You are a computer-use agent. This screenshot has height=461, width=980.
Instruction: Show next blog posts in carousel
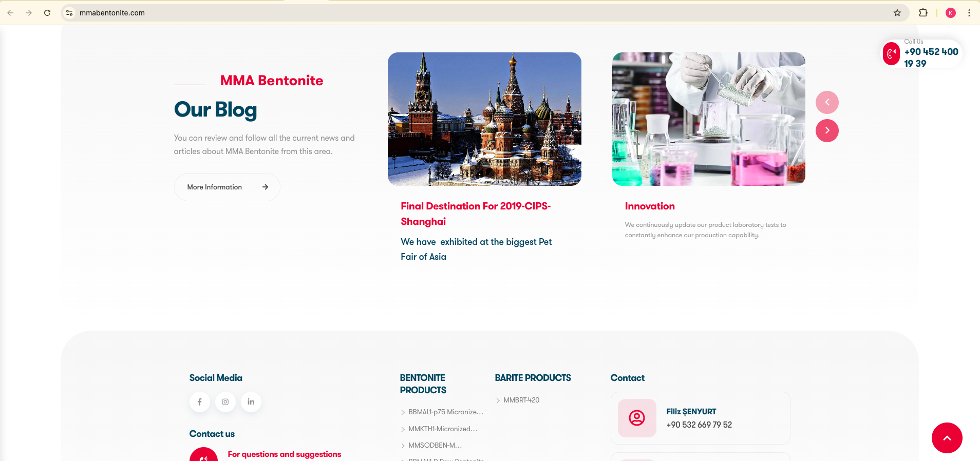827,130
